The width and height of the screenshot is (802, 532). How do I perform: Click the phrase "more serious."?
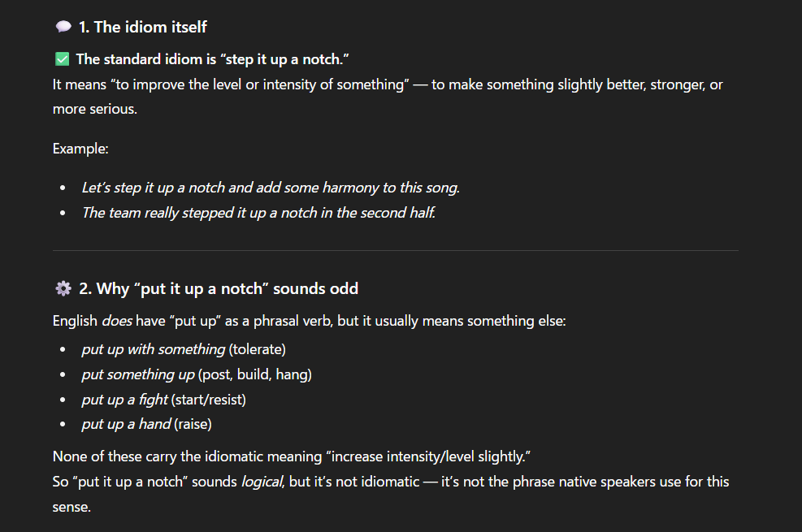pyautogui.click(x=95, y=109)
